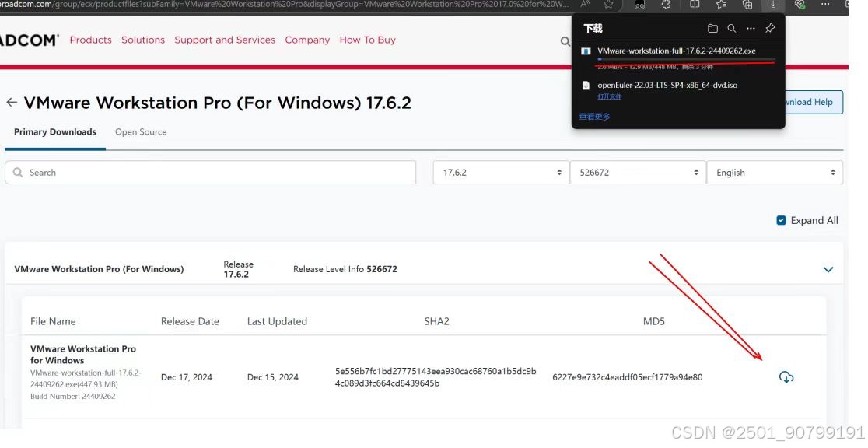Click the Dec 15, 2024 last updated cell

click(273, 377)
